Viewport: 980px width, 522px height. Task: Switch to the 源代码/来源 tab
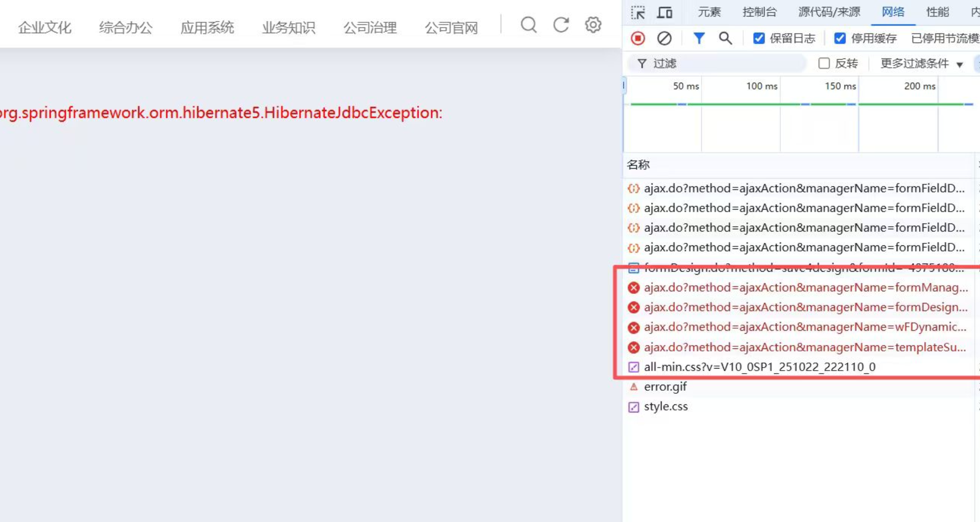[829, 12]
